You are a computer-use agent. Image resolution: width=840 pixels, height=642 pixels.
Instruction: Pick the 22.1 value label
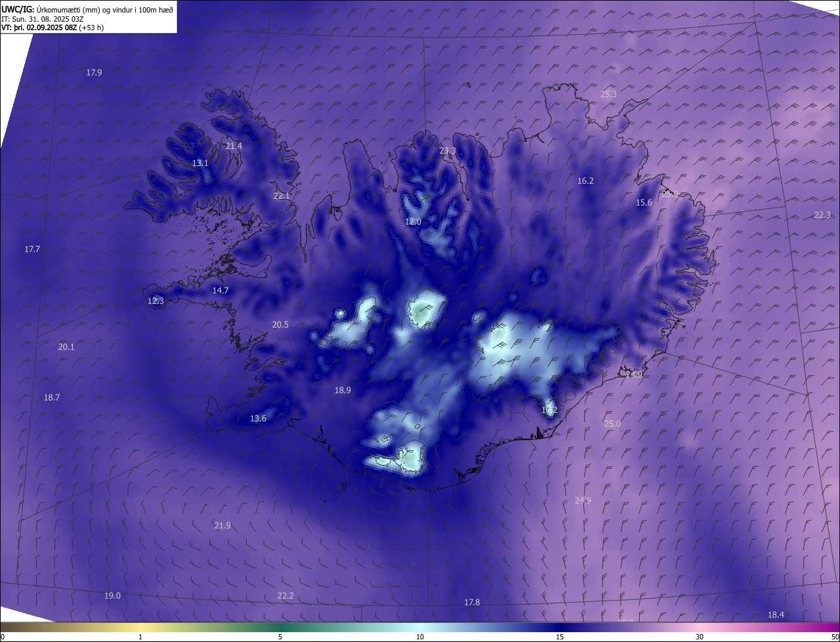pyautogui.click(x=282, y=196)
